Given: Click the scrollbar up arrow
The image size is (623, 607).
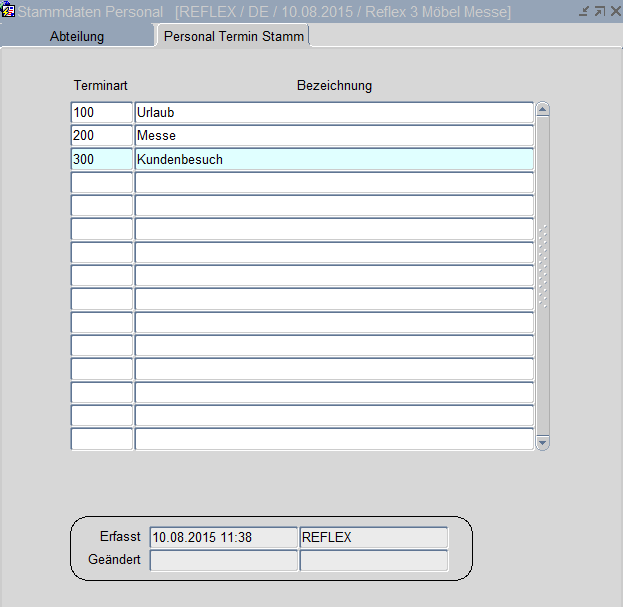Looking at the screenshot, I should coord(543,110).
